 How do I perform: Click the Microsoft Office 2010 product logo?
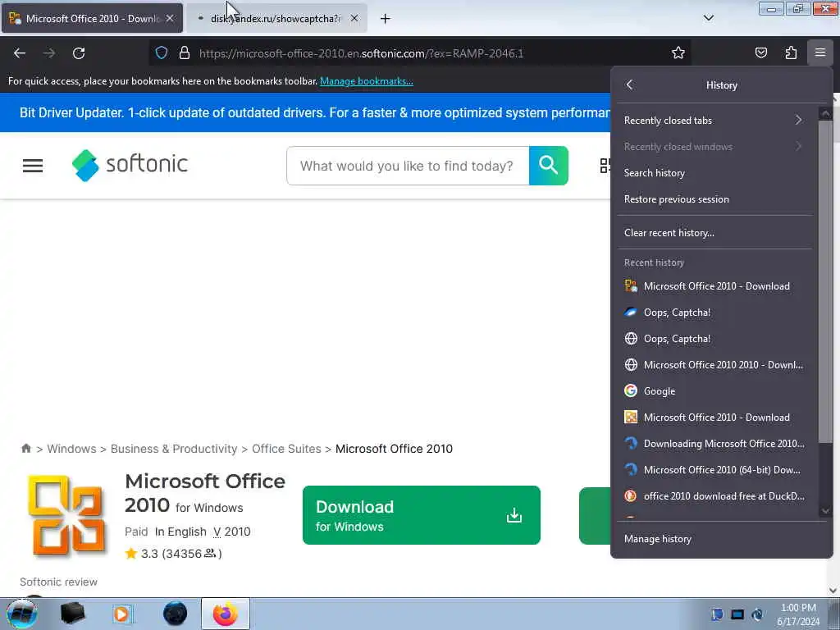click(67, 515)
